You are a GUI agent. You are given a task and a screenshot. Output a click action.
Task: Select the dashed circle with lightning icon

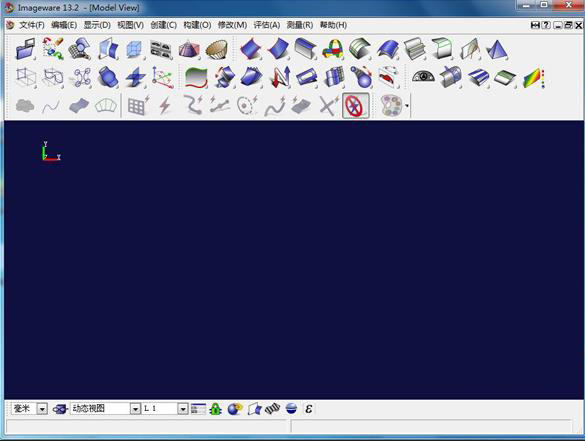click(246, 106)
